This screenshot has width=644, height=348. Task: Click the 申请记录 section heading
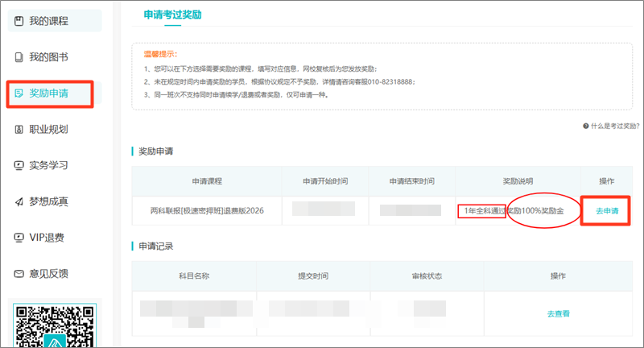coord(155,246)
